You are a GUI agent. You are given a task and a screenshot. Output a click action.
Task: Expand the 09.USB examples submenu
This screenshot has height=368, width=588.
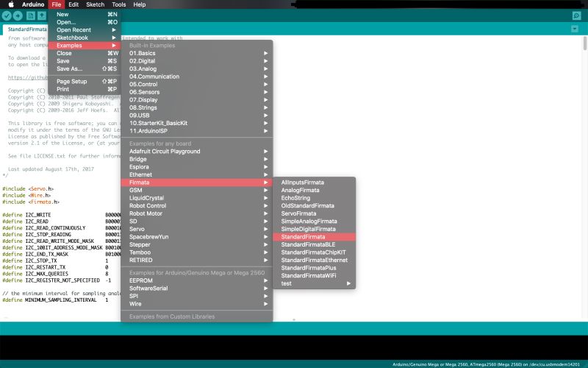click(x=197, y=116)
